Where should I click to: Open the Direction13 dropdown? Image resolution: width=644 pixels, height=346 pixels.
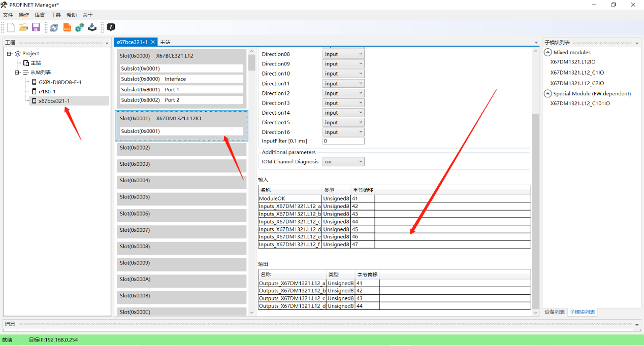(343, 103)
